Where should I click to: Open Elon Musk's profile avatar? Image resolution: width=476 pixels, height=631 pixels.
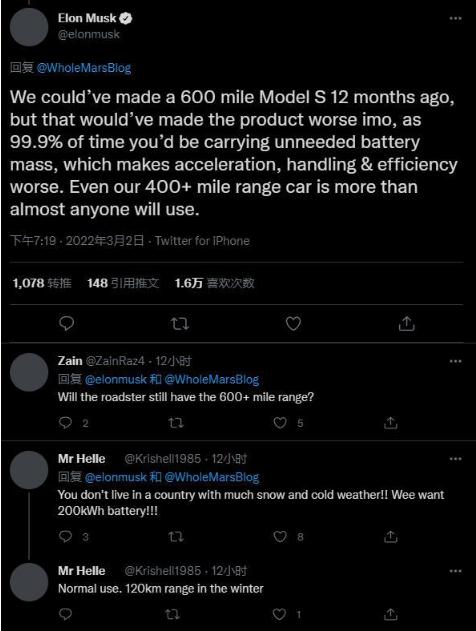click(29, 27)
